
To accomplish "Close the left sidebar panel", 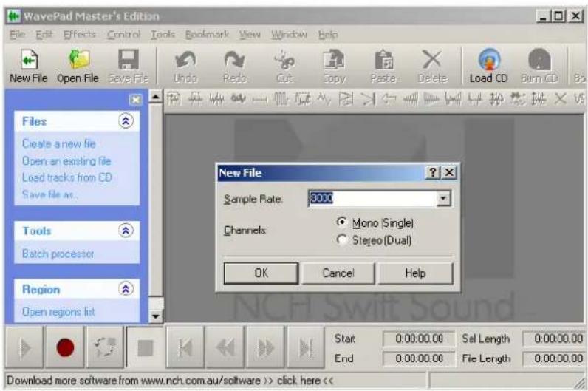I will [135, 100].
